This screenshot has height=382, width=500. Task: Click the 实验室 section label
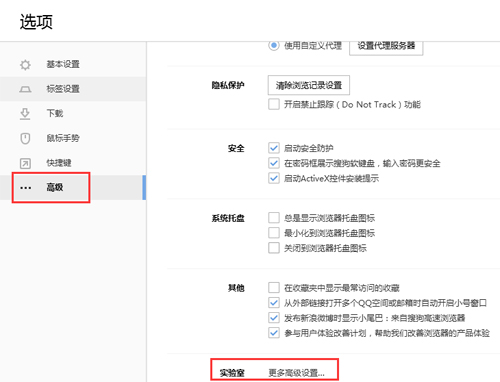coord(232,373)
